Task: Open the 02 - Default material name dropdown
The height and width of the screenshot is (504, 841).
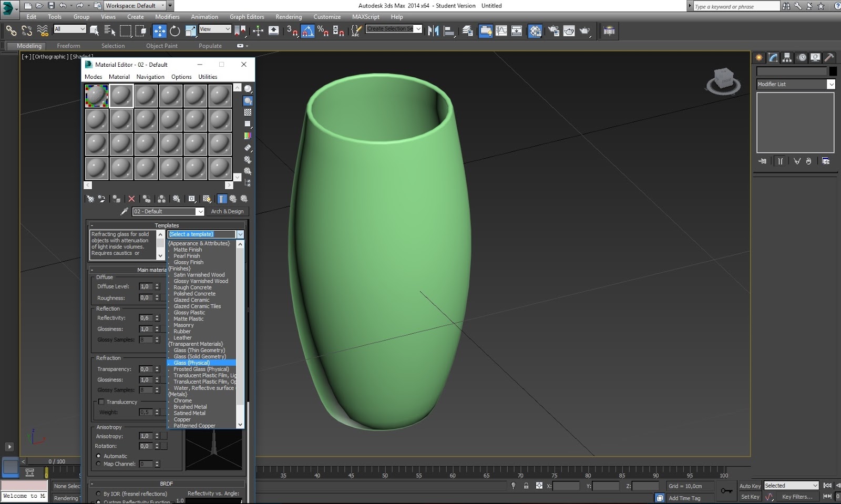Action: (x=200, y=211)
